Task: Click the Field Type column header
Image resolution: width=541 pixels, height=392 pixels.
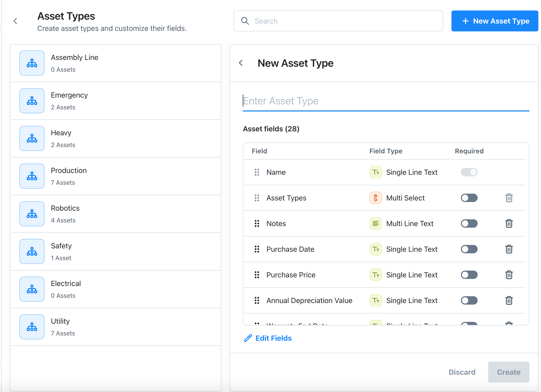Action: pos(386,151)
